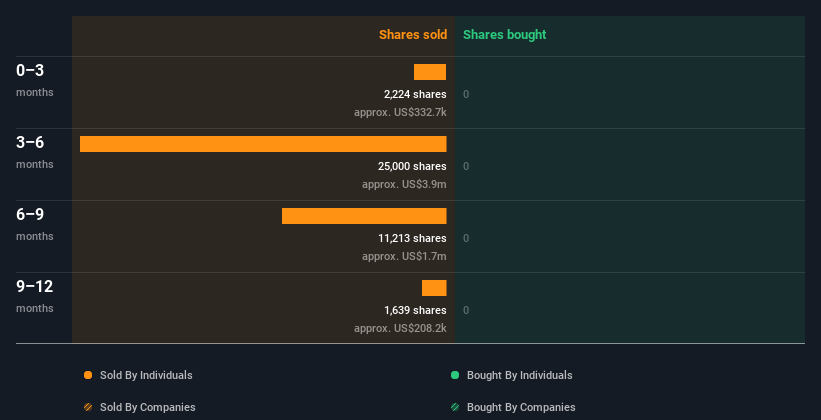This screenshot has width=821, height=420.
Task: Select the Sold By Companies legend label
Action: [148, 407]
